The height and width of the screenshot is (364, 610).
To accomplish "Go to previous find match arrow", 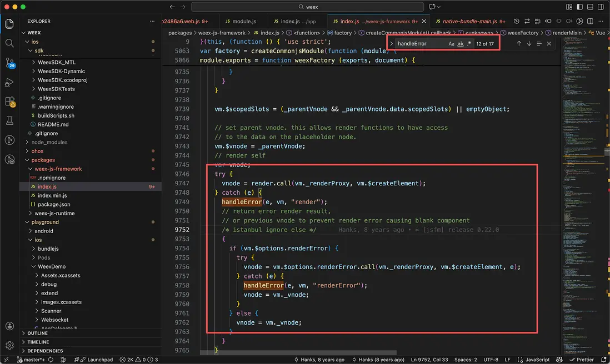I will click(x=519, y=43).
